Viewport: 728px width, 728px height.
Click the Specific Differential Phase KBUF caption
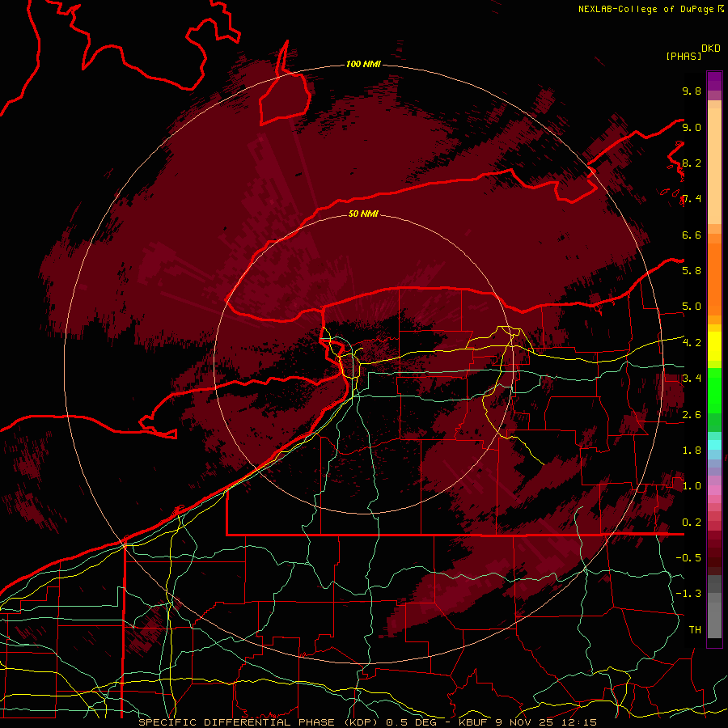click(x=367, y=722)
